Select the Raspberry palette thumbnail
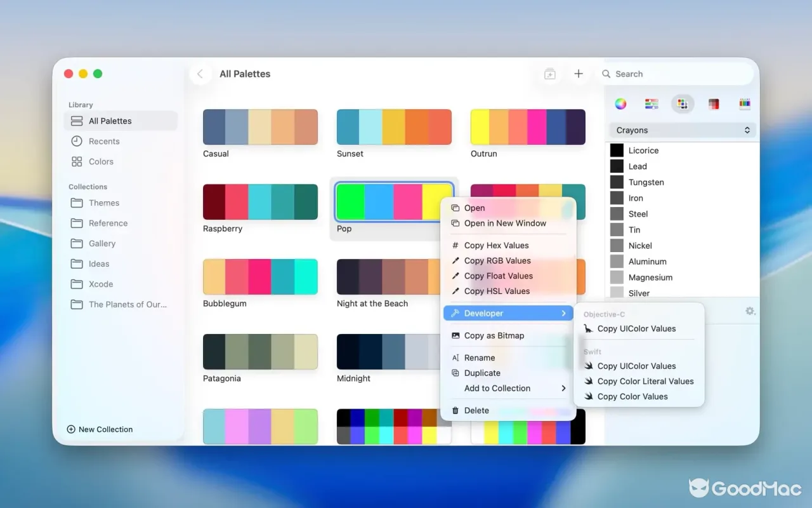Image resolution: width=812 pixels, height=508 pixels. (x=260, y=202)
